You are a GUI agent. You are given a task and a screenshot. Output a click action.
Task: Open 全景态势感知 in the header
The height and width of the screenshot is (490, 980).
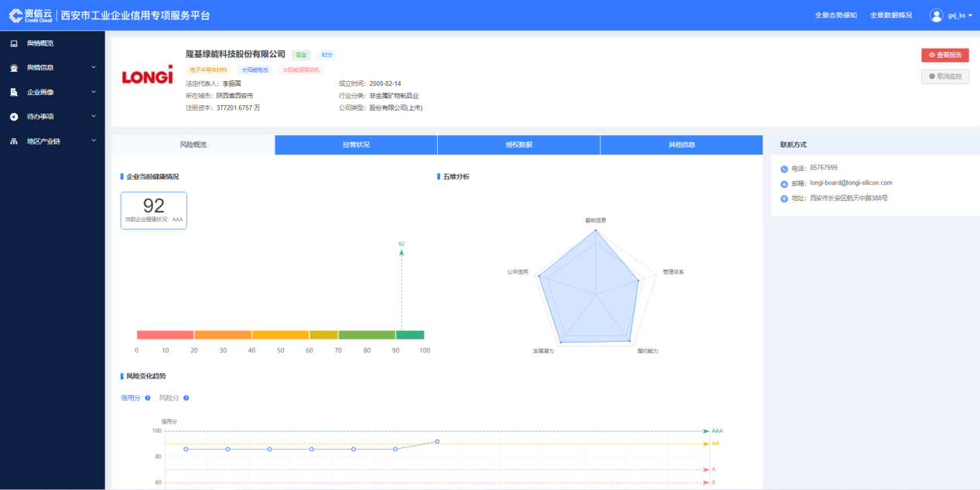click(835, 15)
